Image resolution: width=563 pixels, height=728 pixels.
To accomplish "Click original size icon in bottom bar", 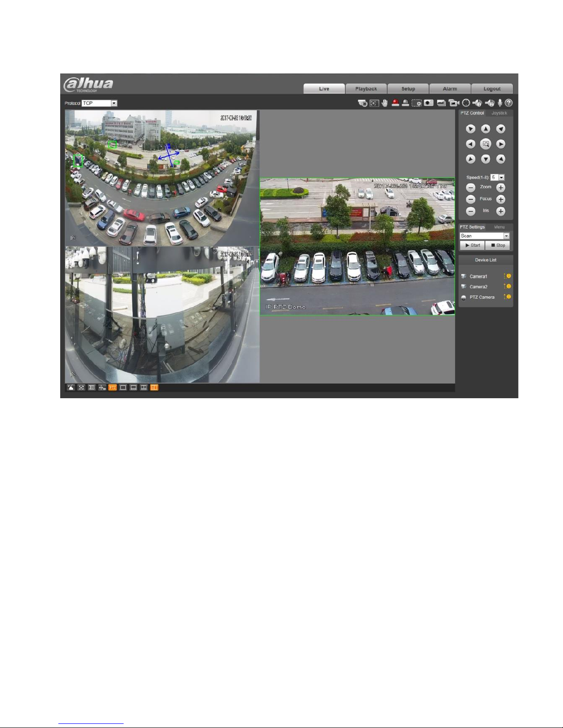I will (x=81, y=388).
